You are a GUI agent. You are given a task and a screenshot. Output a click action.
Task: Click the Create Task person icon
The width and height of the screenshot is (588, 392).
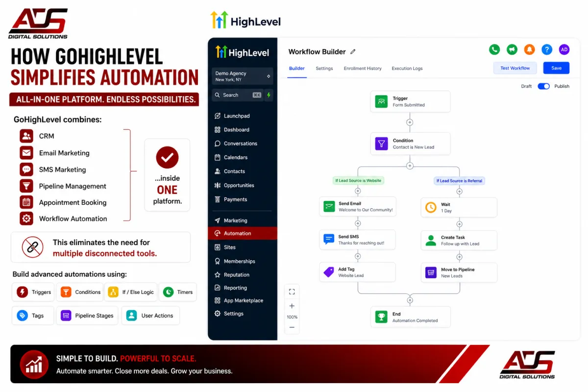tap(431, 240)
